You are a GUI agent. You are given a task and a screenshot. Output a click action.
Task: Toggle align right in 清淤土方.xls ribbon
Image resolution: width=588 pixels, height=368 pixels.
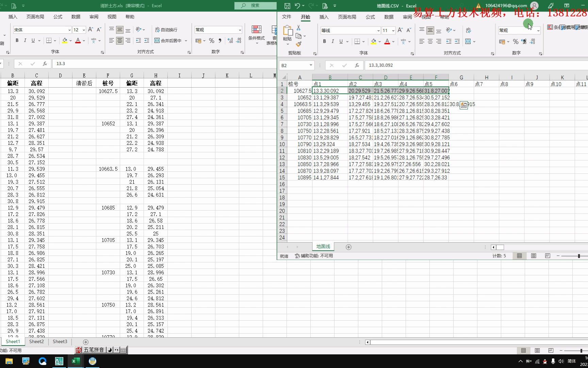[x=128, y=41]
